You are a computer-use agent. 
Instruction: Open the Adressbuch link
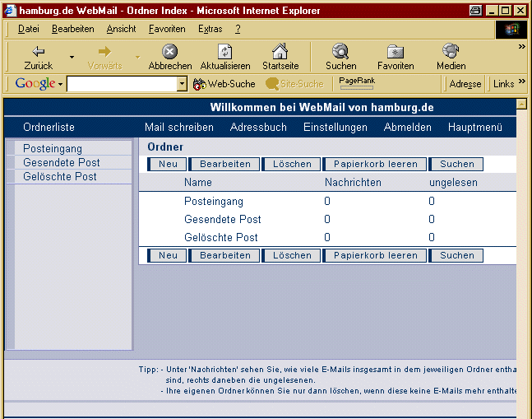[258, 128]
